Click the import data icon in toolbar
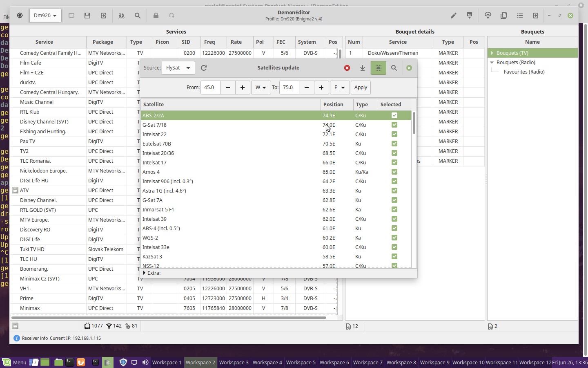 click(x=103, y=16)
